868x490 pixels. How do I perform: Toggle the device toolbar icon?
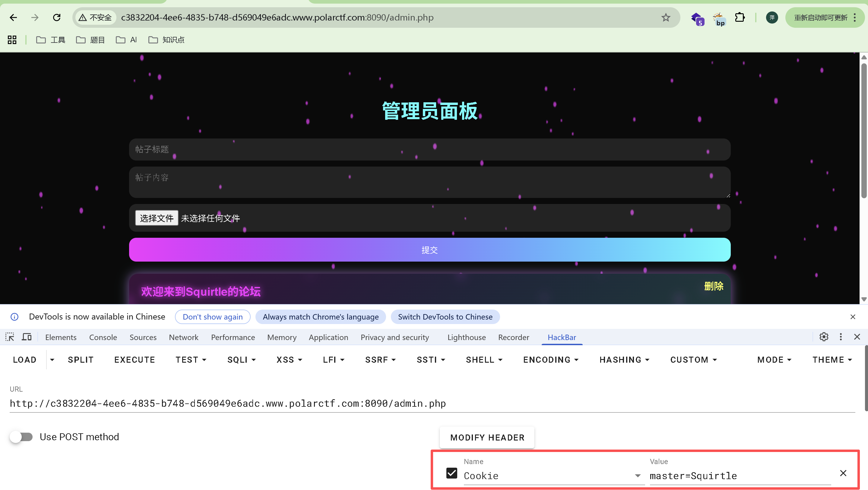pos(27,337)
